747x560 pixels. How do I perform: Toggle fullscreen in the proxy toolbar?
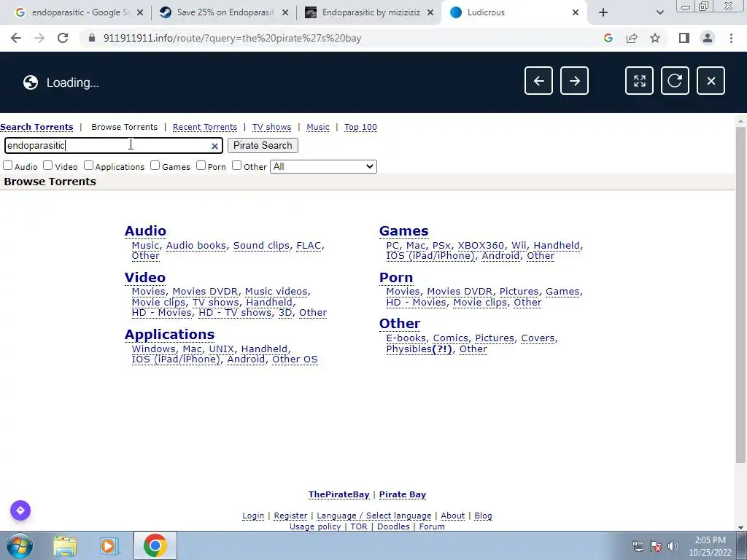click(639, 80)
